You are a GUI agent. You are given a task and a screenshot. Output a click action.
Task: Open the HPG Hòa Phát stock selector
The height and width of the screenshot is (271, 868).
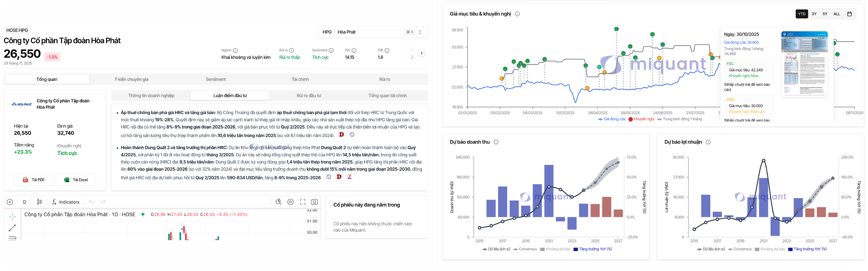point(372,32)
